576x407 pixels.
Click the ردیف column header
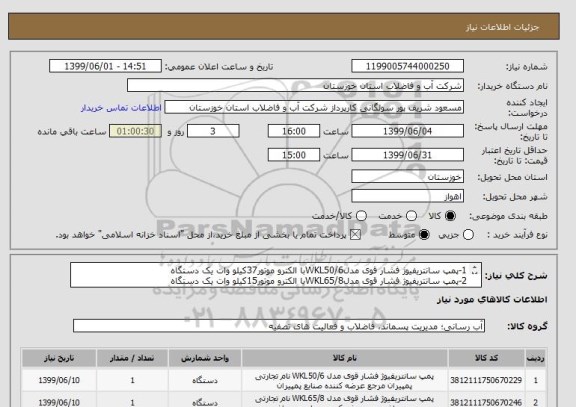pyautogui.click(x=536, y=358)
